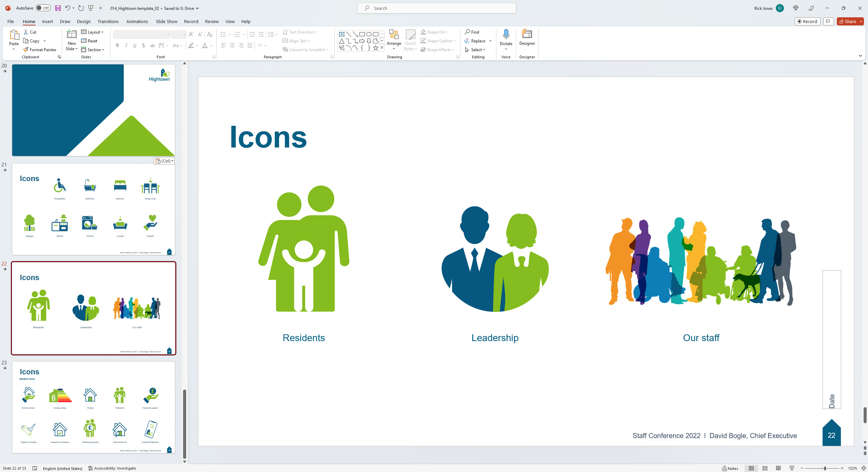This screenshot has width=868, height=472.
Task: Toggle the Notes pane
Action: tap(730, 468)
